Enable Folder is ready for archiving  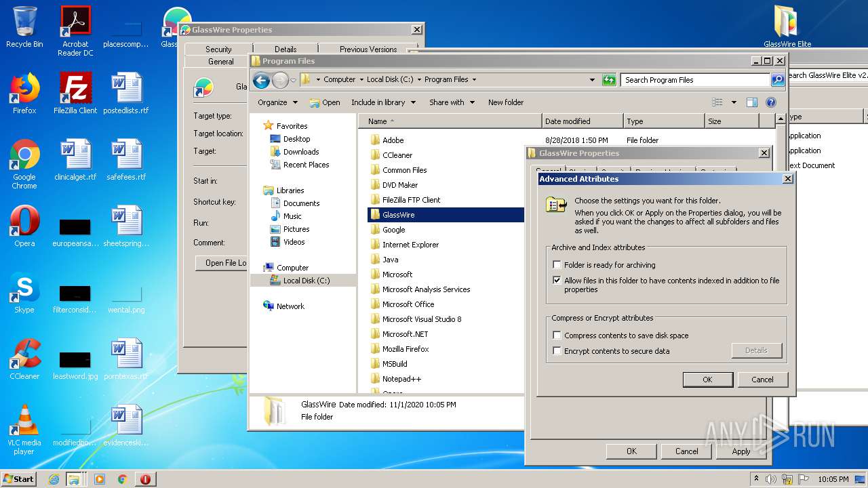pos(557,265)
